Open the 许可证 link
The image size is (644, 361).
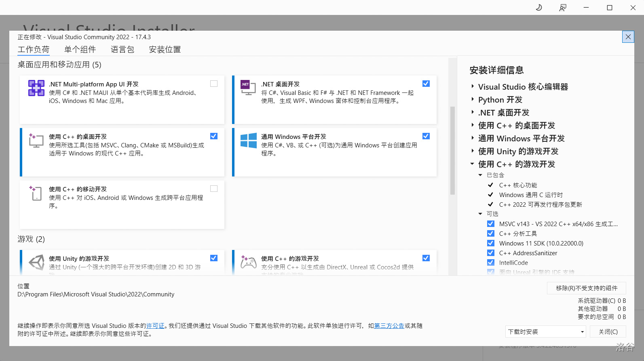pos(156,326)
